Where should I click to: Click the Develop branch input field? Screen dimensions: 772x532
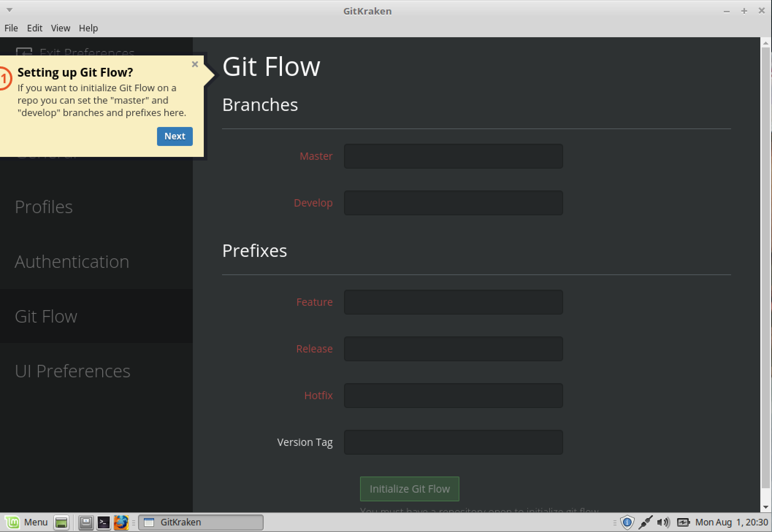point(453,203)
